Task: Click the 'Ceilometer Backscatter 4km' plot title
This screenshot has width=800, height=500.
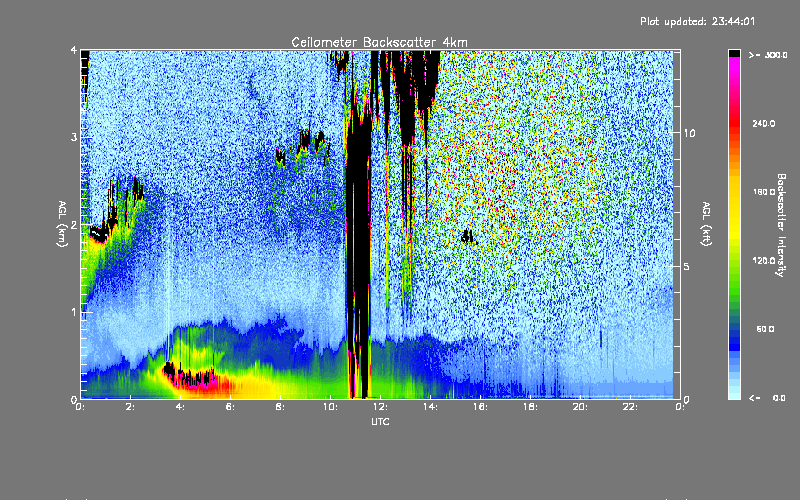Action: (379, 42)
